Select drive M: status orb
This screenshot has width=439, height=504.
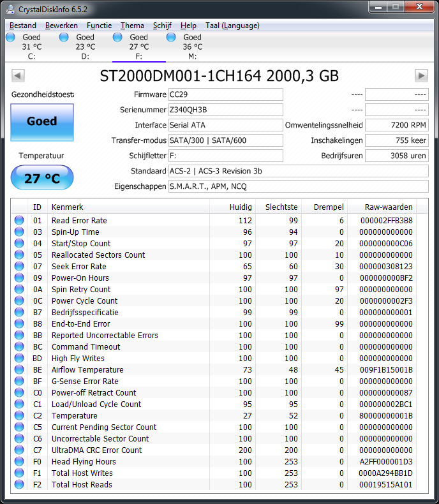pos(171,37)
